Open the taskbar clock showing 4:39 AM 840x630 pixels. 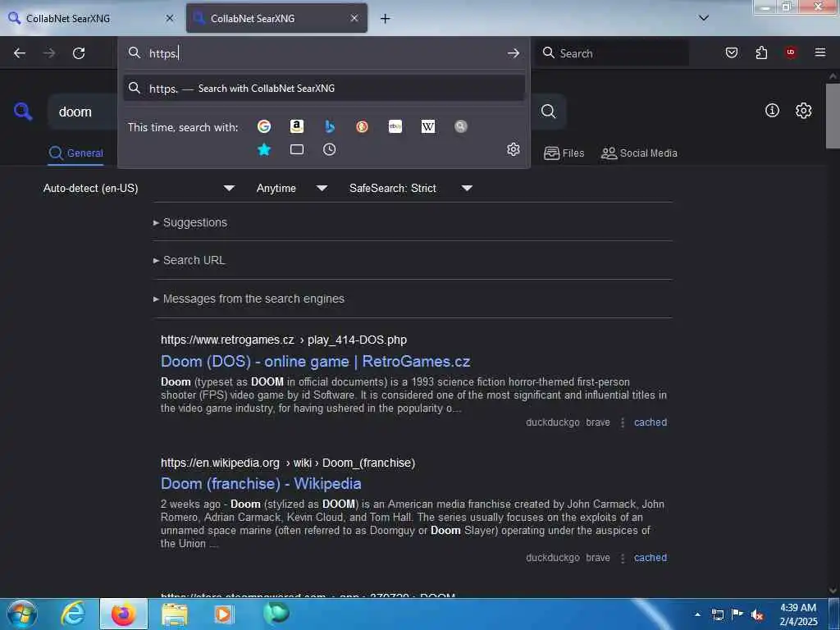click(798, 614)
